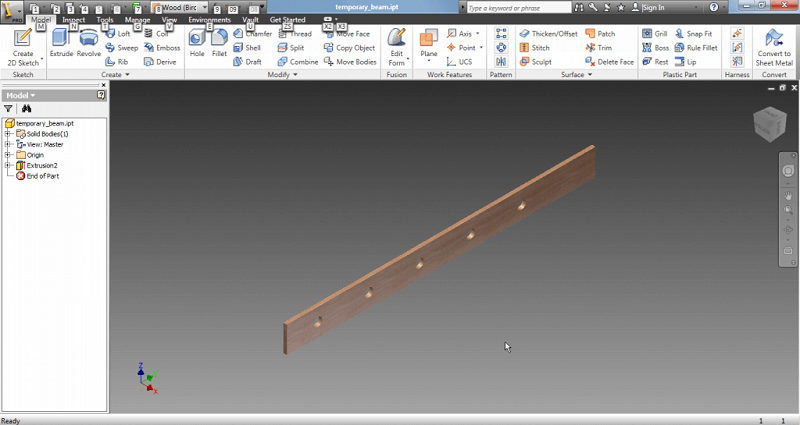The width and height of the screenshot is (800, 425).
Task: Activate the Rib tool
Action: tap(117, 62)
